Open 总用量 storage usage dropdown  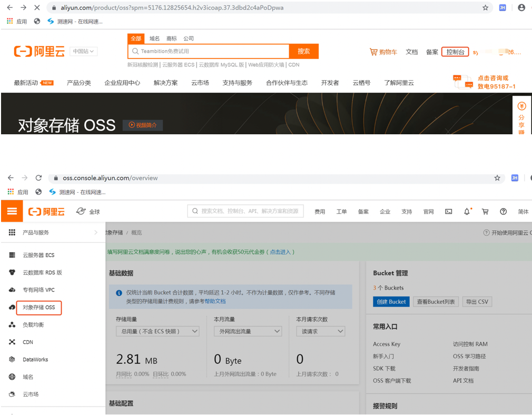157,331
